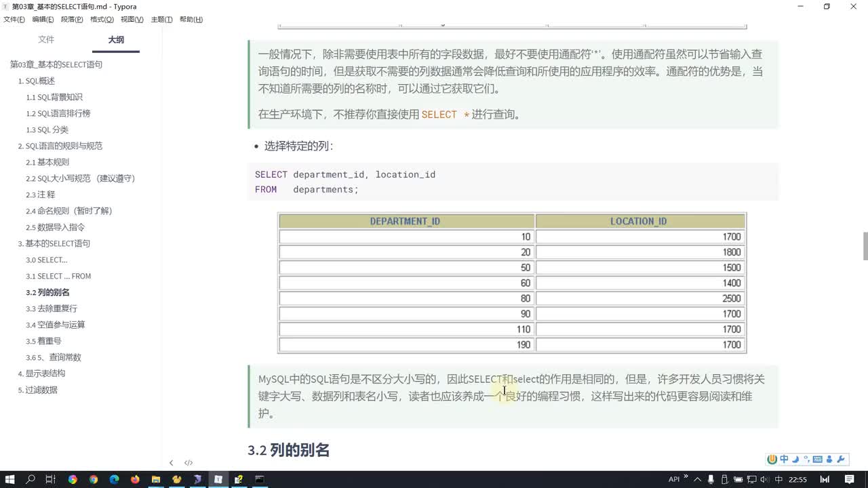
Task: Go to outline item 2.2 SQL大小写规范
Action: coord(81,178)
